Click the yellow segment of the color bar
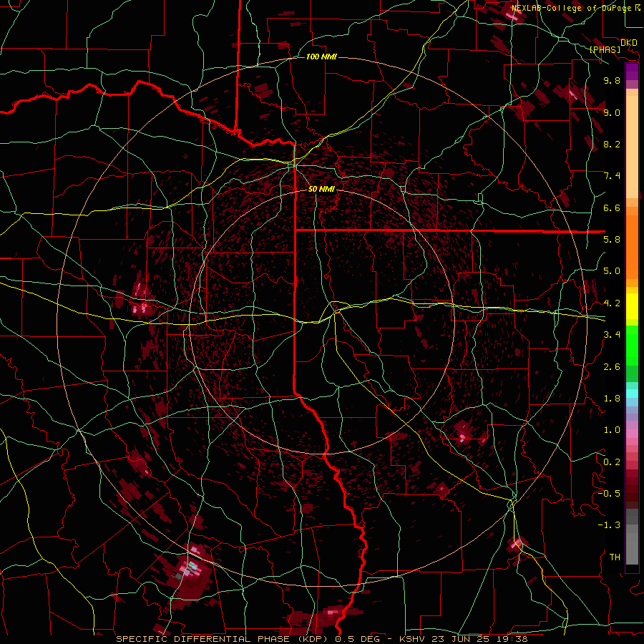 632,306
